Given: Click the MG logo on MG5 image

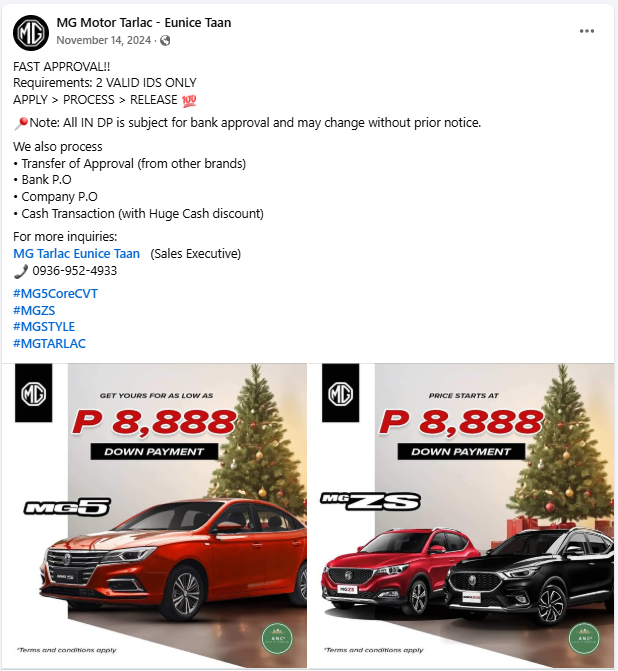Looking at the screenshot, I should 33,393.
